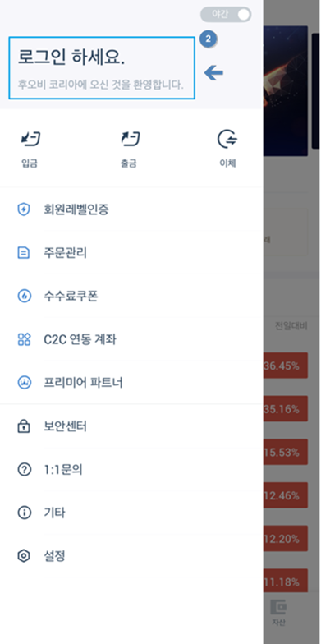Open 설정 settings
This screenshot has width=321, height=644.
(x=131, y=556)
